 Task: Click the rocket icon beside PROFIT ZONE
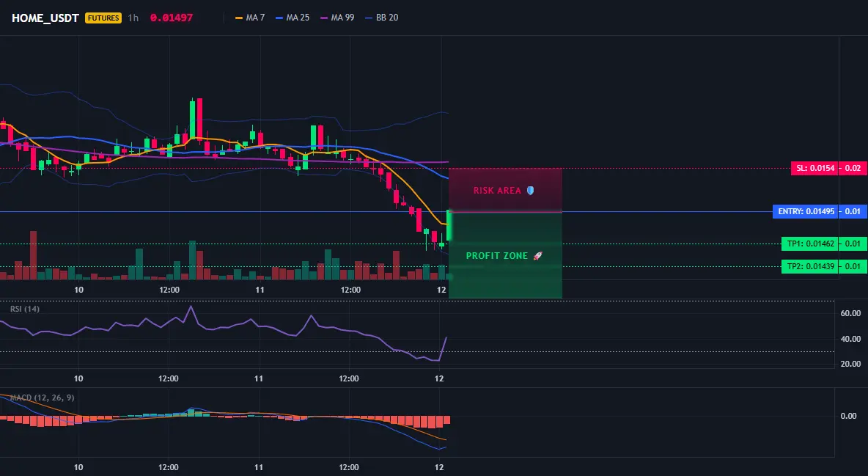click(x=537, y=255)
